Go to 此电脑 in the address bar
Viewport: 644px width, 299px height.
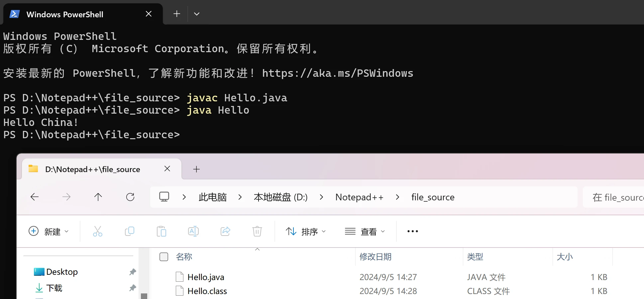[x=213, y=197]
